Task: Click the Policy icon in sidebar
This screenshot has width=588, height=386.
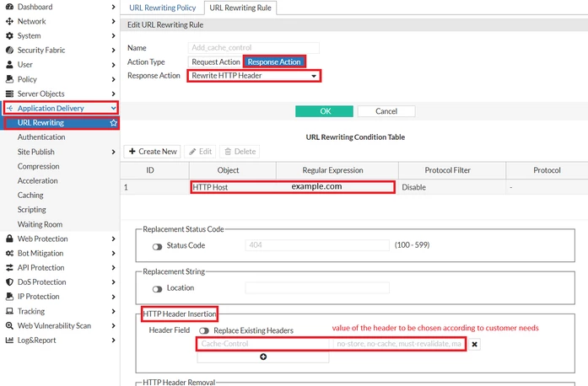Action: point(9,79)
